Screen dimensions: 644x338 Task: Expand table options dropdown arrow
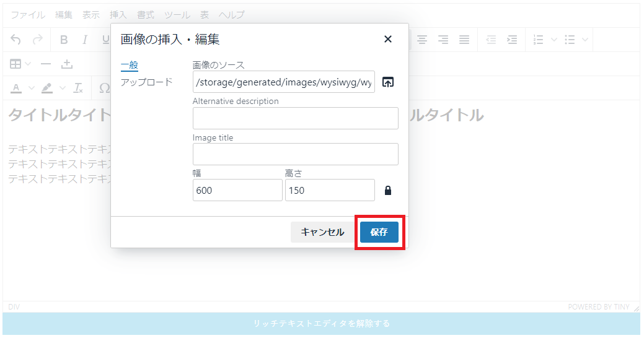pyautogui.click(x=28, y=64)
